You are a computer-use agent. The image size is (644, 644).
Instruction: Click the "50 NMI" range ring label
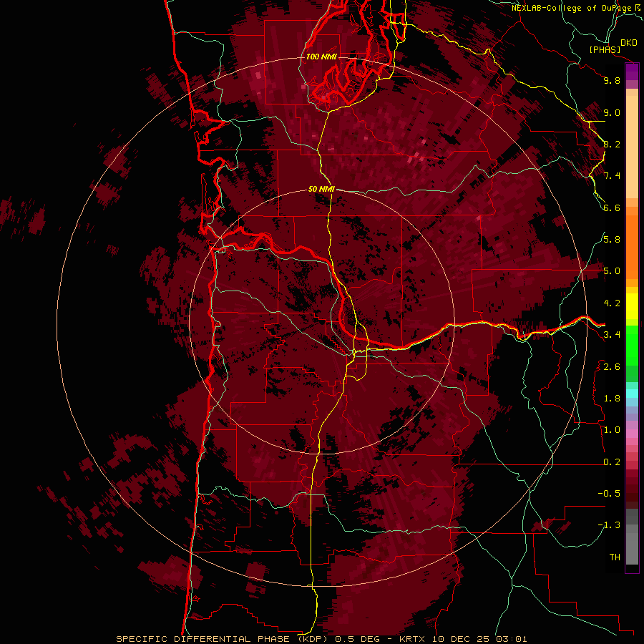[x=321, y=189]
